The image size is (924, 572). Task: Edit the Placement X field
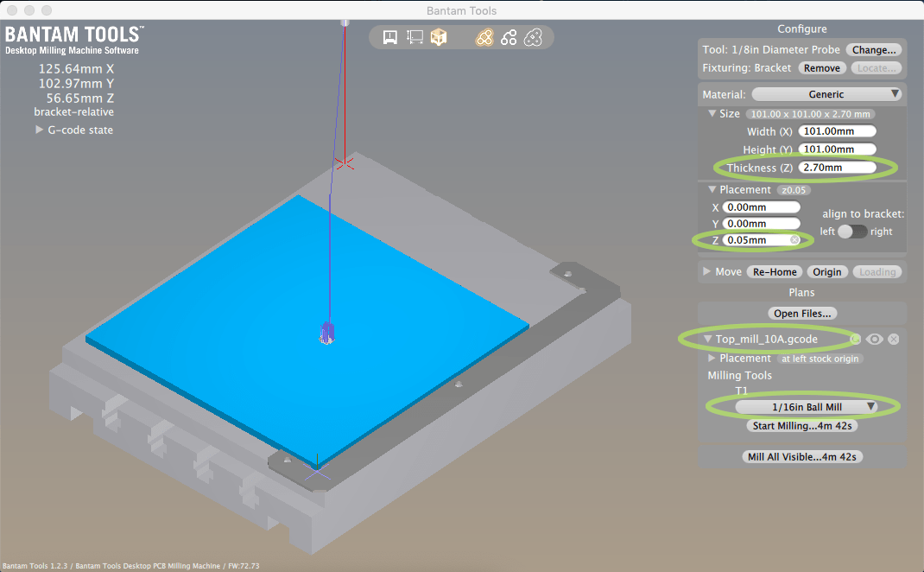(x=762, y=207)
